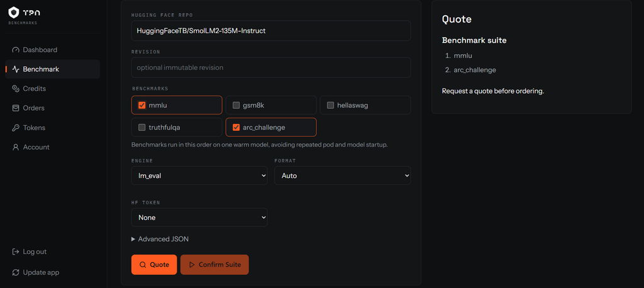Image resolution: width=644 pixels, height=288 pixels.
Task: Open the Dashboard page from the sidebar
Action: (x=53, y=50)
